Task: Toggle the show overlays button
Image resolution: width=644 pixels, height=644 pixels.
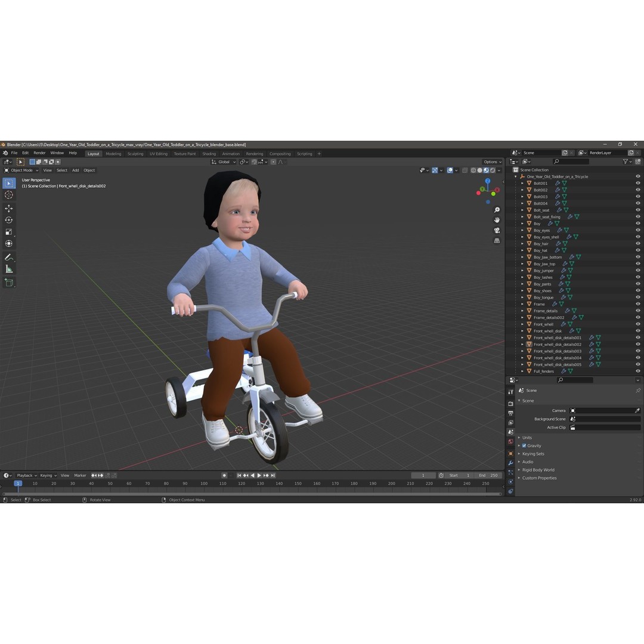Action: point(450,170)
